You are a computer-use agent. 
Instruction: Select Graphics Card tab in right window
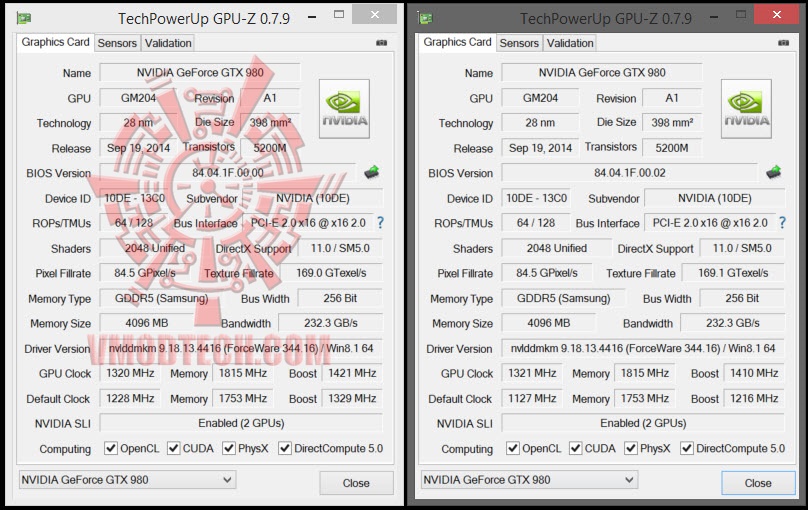click(457, 42)
